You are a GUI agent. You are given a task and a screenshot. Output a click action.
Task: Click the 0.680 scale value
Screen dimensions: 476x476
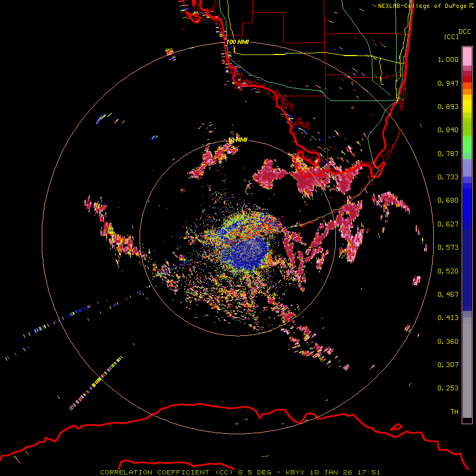448,200
